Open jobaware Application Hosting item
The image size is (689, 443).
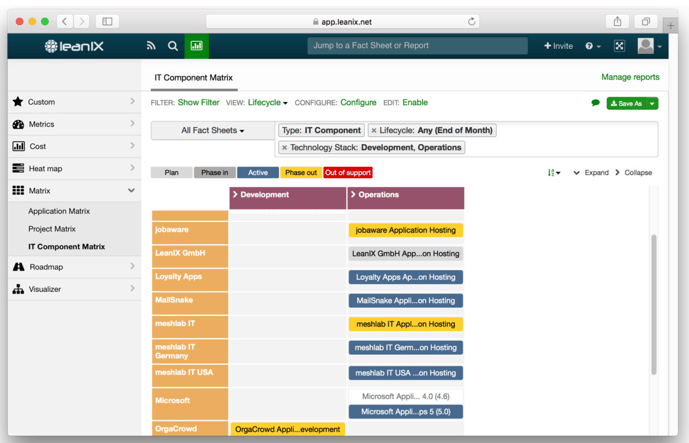[406, 230]
